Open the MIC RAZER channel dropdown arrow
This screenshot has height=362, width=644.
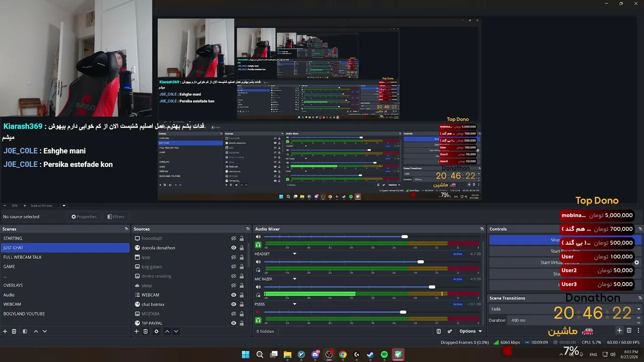tap(295, 279)
